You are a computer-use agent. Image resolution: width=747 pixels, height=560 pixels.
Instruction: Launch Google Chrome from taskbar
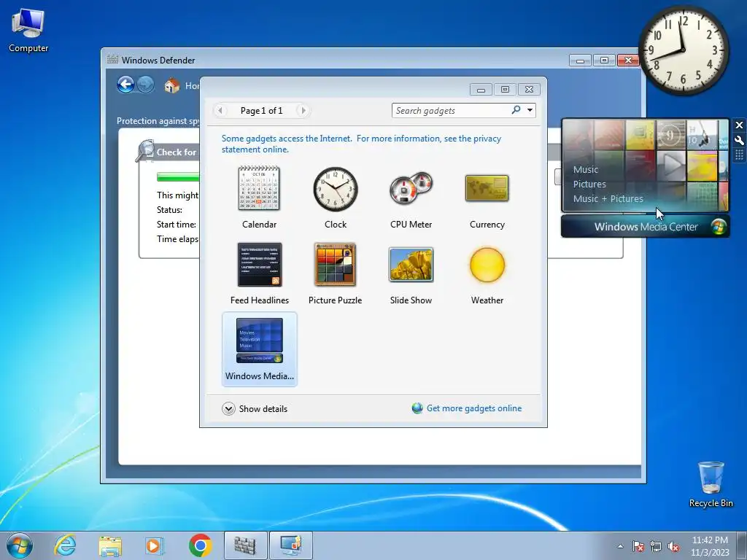pyautogui.click(x=200, y=545)
